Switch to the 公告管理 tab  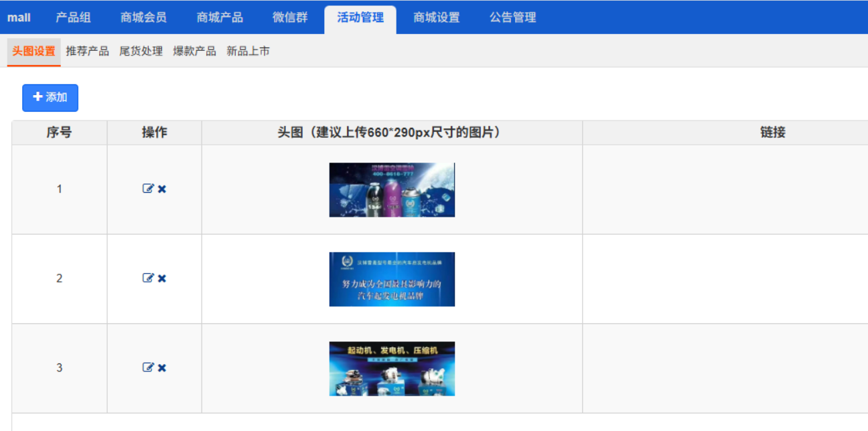point(513,18)
